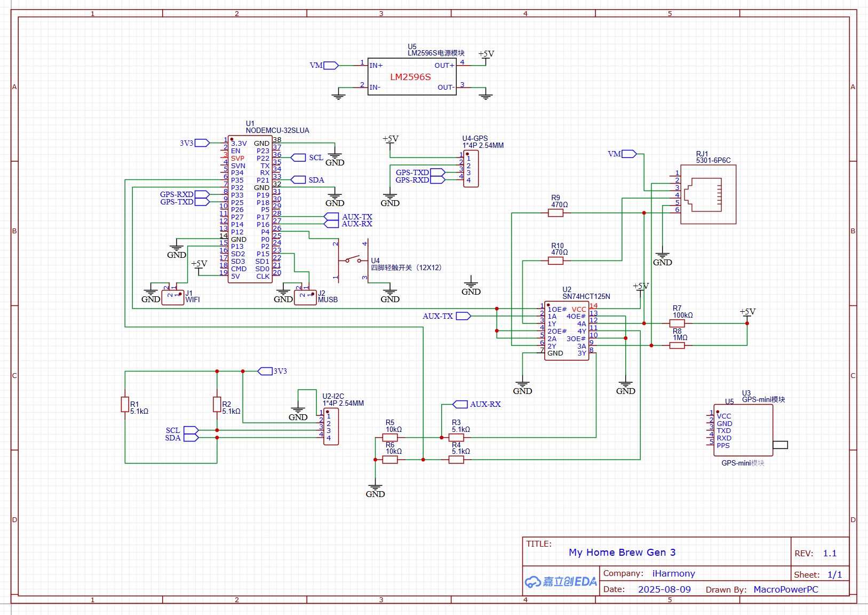Select resistor R9 470Ω
The width and height of the screenshot is (868, 615).
[x=555, y=213]
